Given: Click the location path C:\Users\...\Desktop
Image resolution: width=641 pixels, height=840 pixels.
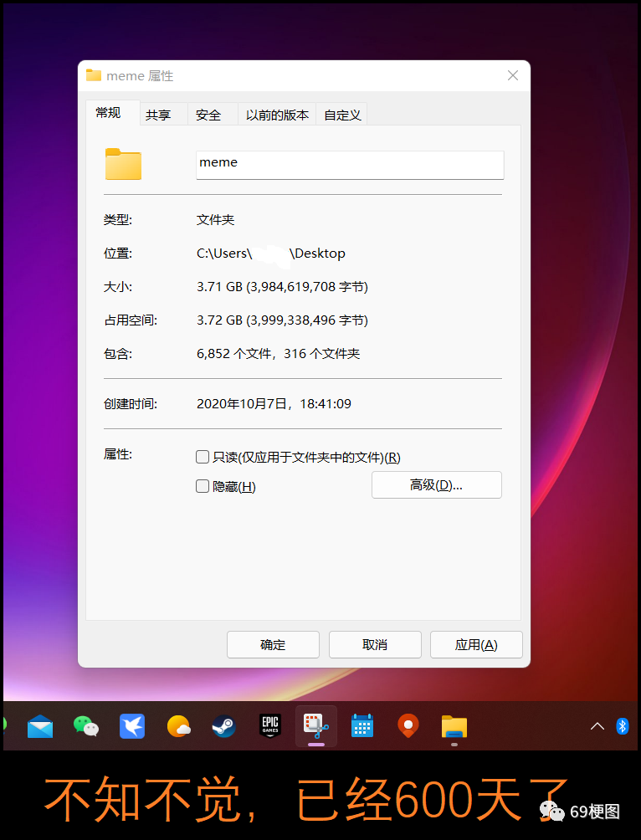Looking at the screenshot, I should click(x=270, y=254).
